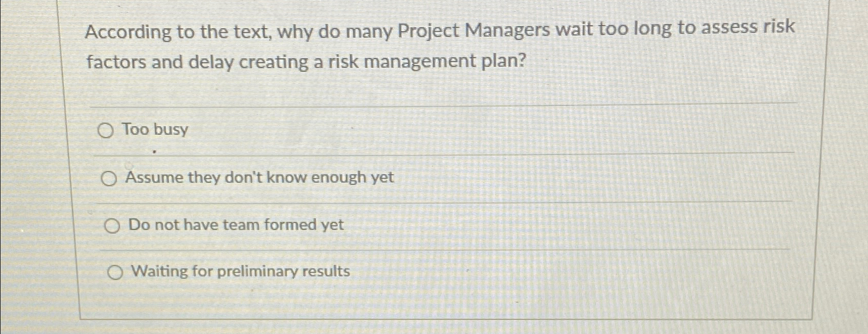Click the text "Assume they don't know enough yet"
The width and height of the screenshot is (868, 334).
259,178
